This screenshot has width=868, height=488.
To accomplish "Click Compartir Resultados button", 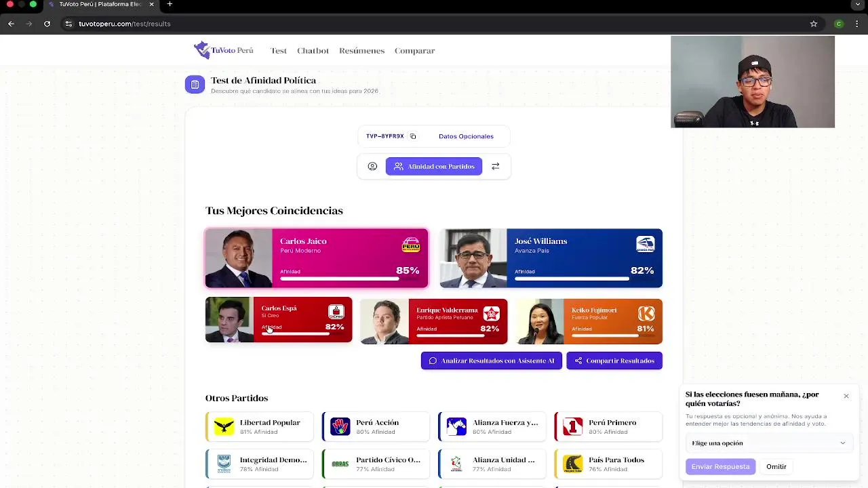I will [x=614, y=361].
